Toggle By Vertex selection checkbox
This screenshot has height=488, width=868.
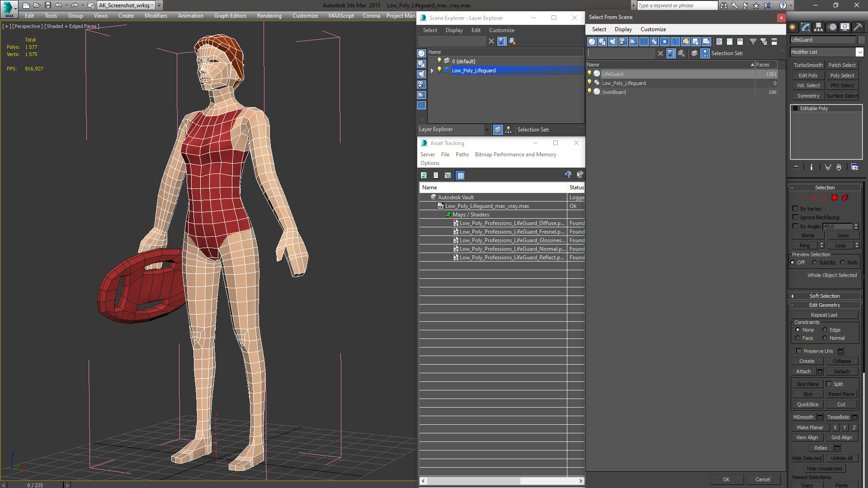click(x=796, y=209)
